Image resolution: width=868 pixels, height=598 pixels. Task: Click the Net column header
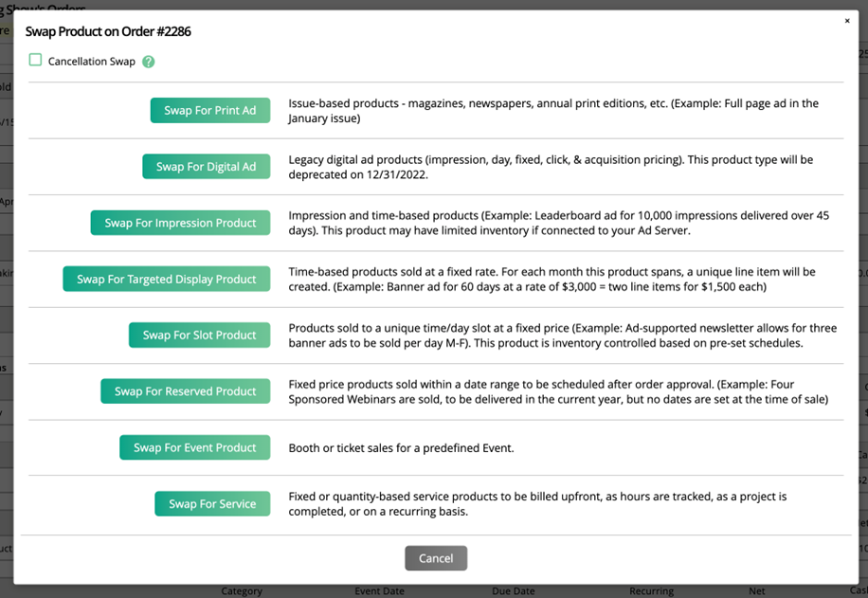(x=756, y=591)
